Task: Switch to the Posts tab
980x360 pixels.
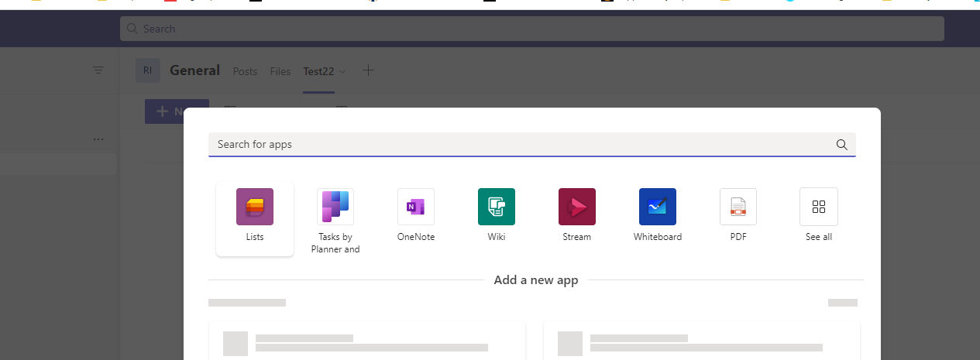Action: coord(245,71)
